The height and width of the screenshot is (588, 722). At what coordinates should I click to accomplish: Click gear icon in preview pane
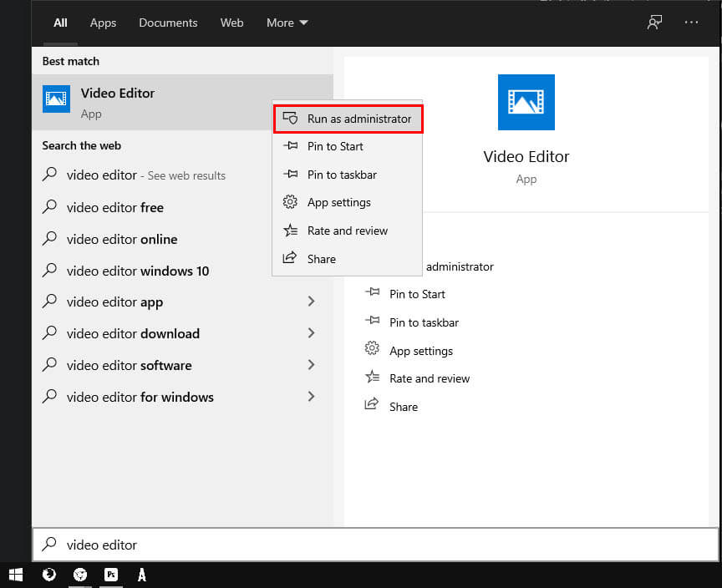[372, 348]
